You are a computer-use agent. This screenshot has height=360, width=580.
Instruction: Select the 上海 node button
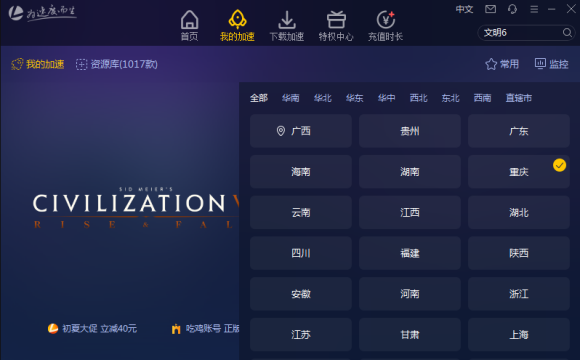[x=519, y=334]
